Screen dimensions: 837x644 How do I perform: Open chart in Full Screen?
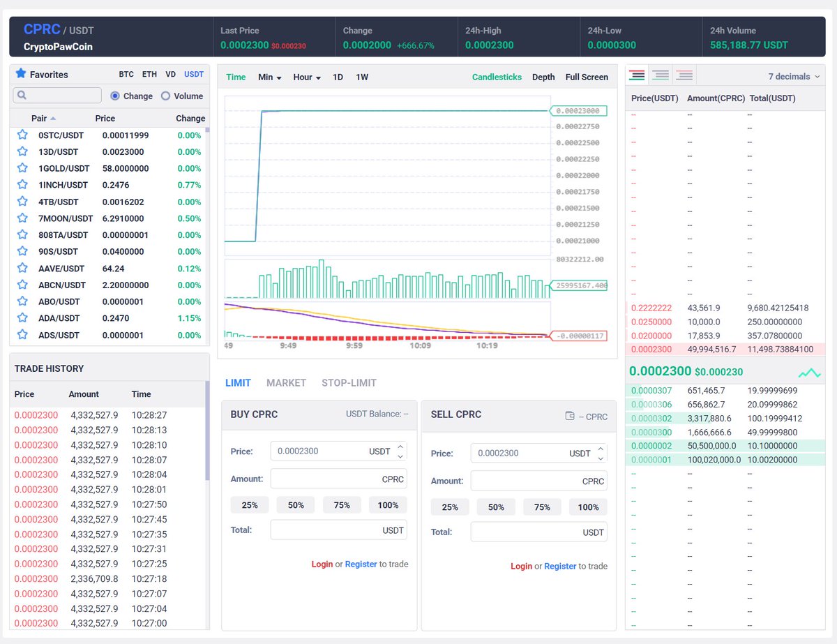[x=587, y=77]
